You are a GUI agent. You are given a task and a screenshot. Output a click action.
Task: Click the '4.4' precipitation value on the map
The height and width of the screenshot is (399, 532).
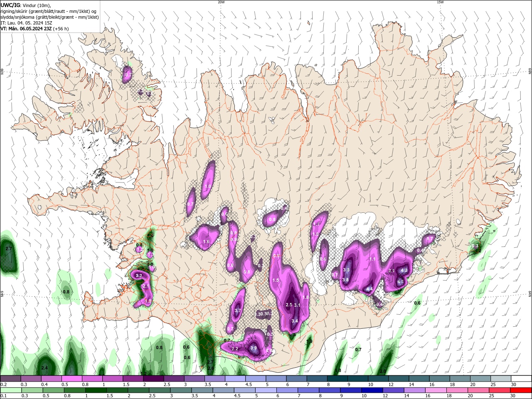(369, 289)
